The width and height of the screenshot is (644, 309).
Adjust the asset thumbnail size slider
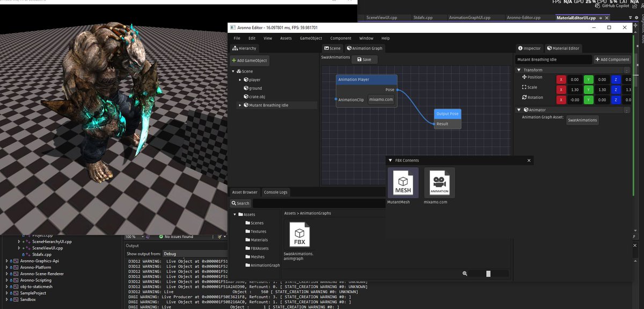coord(488,274)
